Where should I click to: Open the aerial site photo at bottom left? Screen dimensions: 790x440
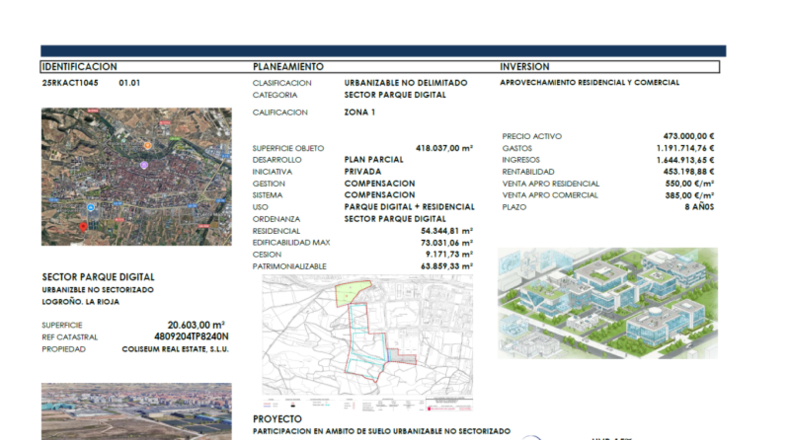[x=137, y=411]
